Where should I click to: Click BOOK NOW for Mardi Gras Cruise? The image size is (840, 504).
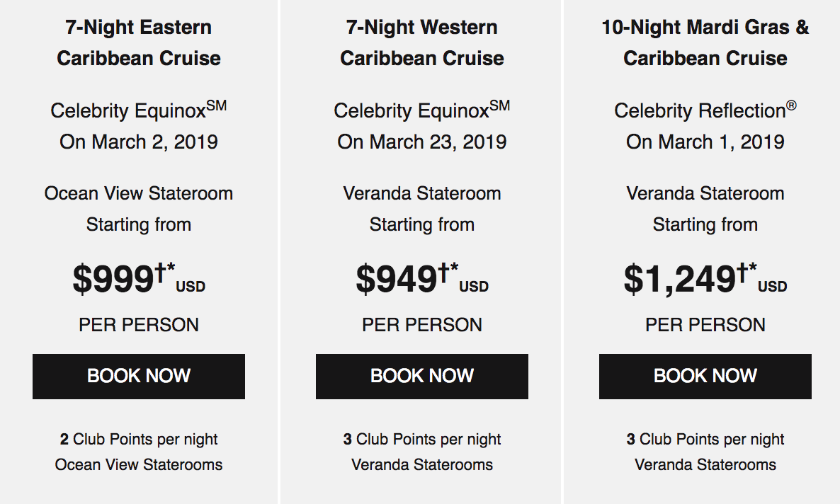[x=705, y=376]
